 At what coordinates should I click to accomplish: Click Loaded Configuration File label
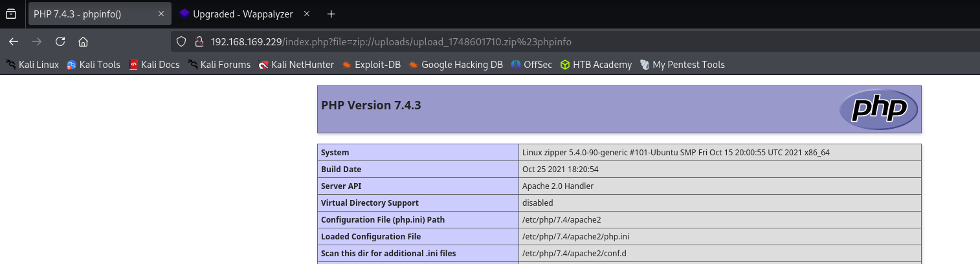pos(418,237)
